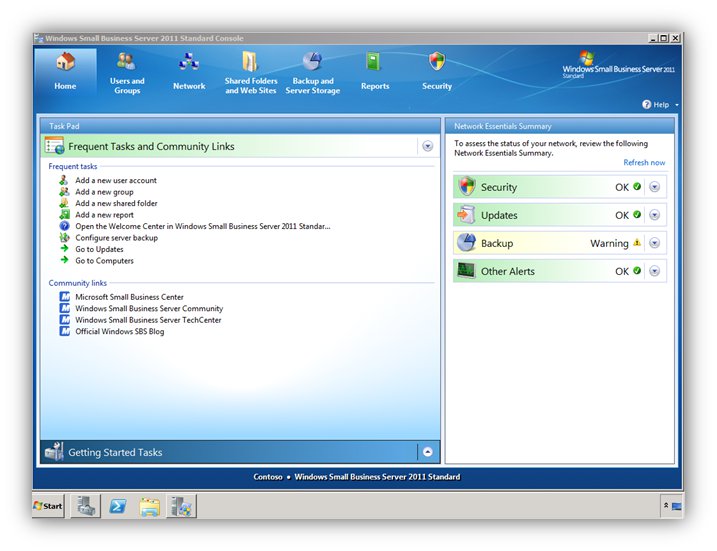The height and width of the screenshot is (551, 717).
Task: Open Official Windows SBS Blog link
Action: [119, 332]
